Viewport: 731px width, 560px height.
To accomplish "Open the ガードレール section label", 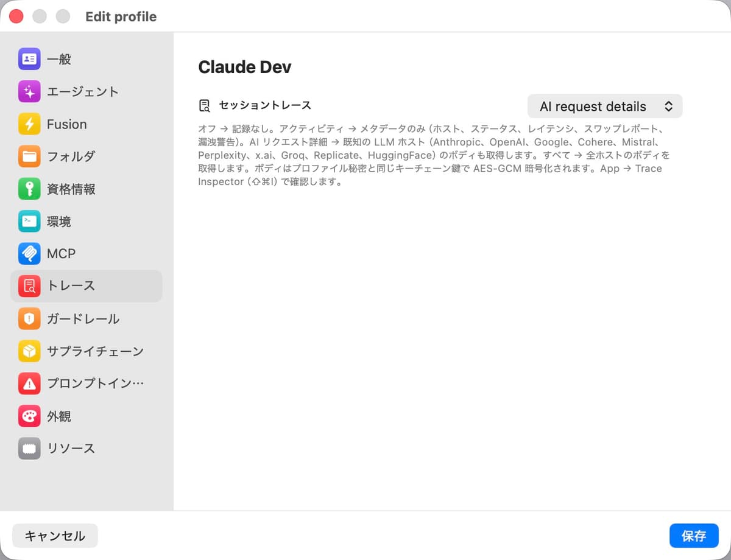I will (x=83, y=319).
